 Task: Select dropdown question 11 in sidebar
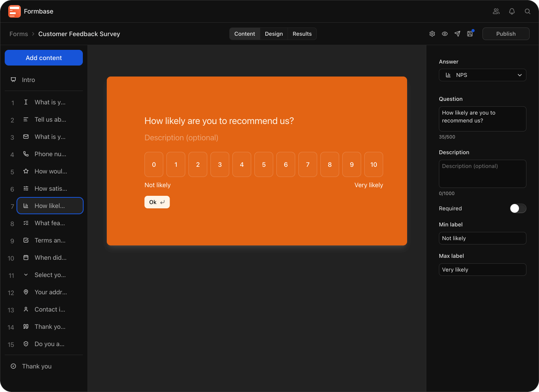coord(50,275)
